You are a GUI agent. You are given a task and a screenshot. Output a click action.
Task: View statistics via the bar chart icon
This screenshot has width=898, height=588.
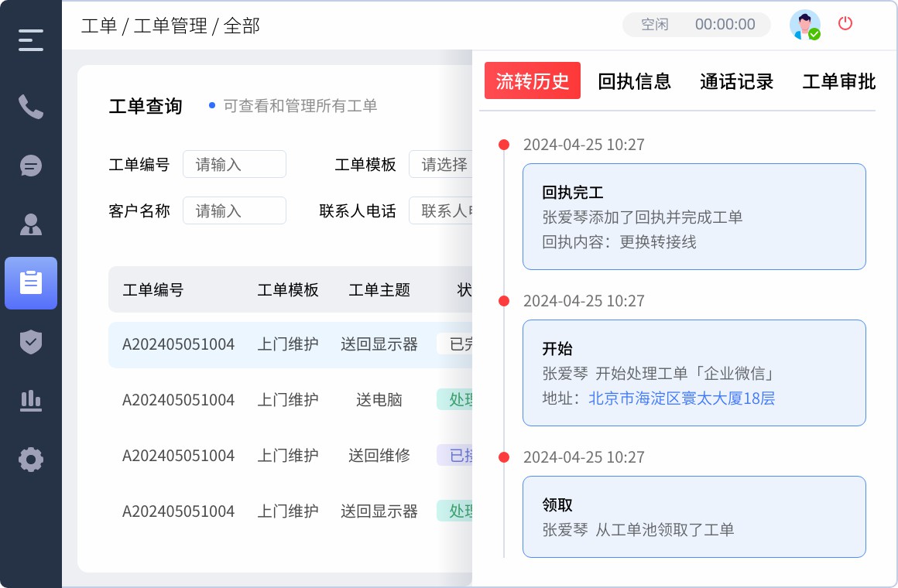pos(31,401)
